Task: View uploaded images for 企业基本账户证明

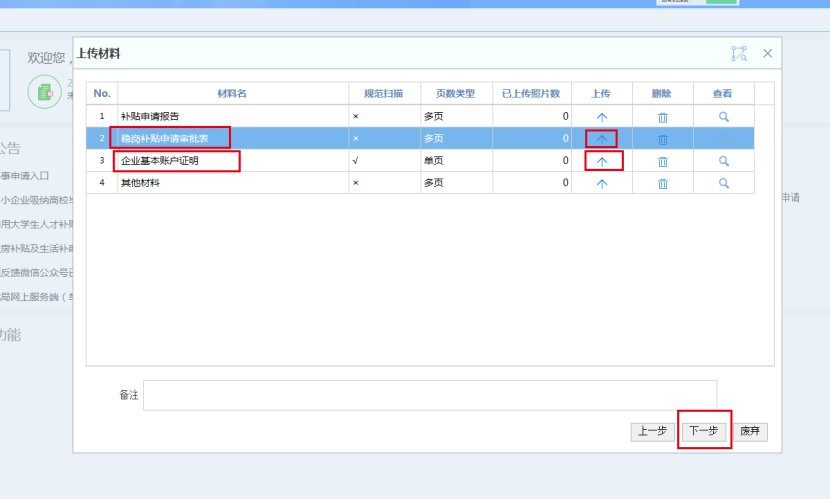Action: 724,161
